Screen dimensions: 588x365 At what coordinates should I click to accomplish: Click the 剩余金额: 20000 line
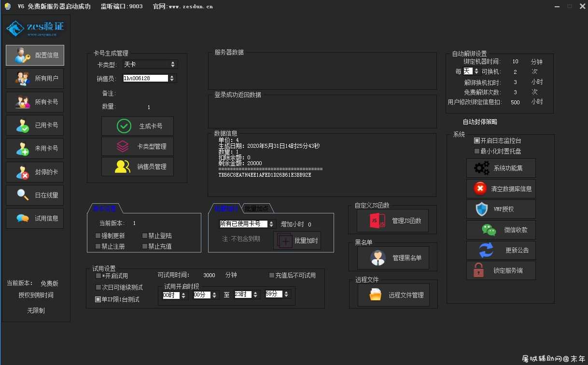coord(240,163)
